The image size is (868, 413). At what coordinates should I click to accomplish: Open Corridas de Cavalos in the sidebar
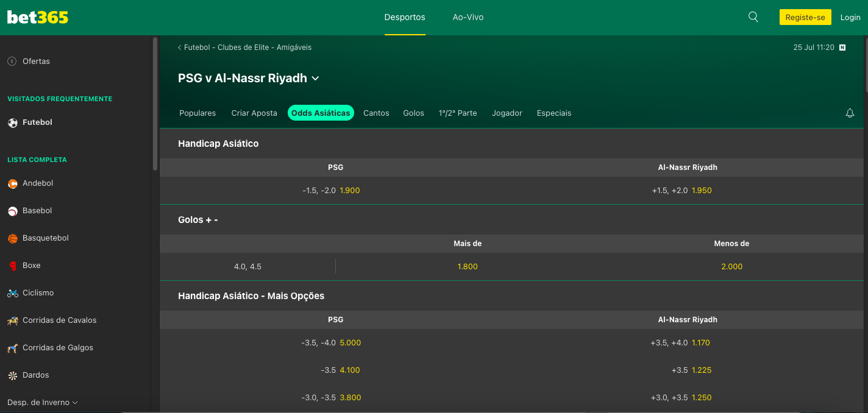click(60, 320)
